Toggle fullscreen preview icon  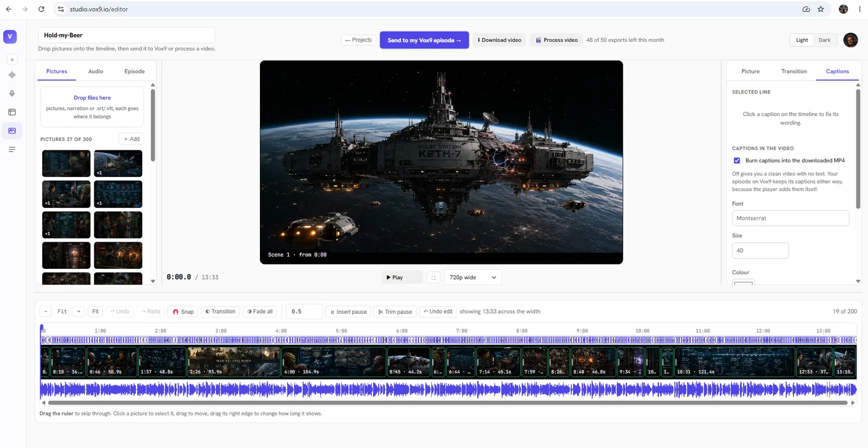coord(433,277)
